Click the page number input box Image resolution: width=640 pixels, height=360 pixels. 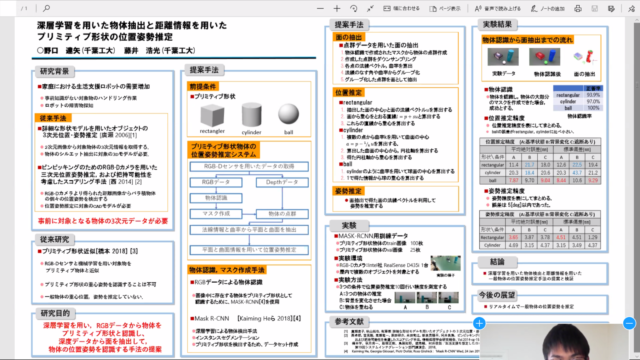coord(8,8)
